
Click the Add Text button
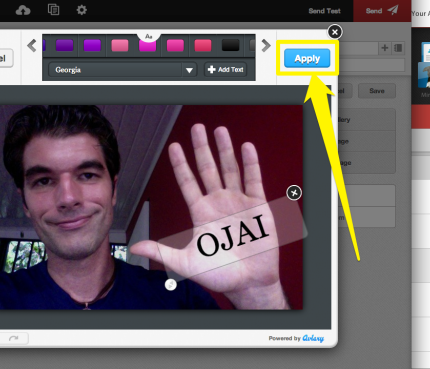coord(226,70)
